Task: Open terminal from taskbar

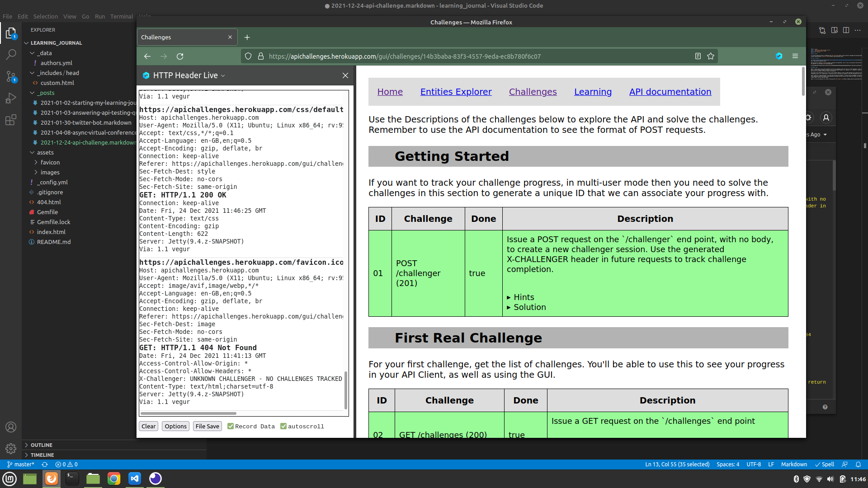Action: point(72,479)
